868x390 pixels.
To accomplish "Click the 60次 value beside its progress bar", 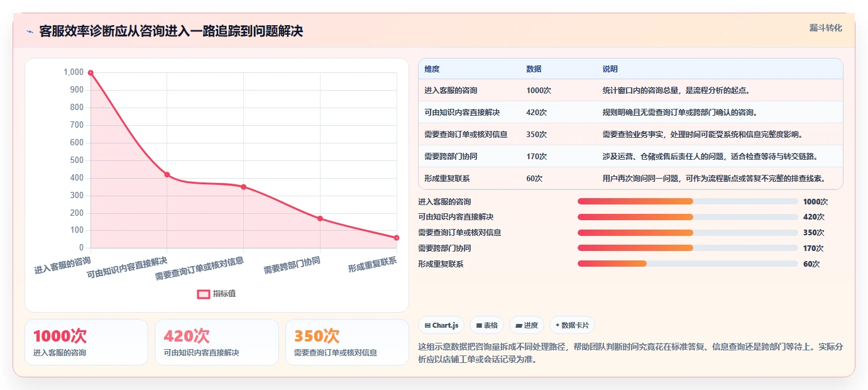I will click(x=811, y=264).
